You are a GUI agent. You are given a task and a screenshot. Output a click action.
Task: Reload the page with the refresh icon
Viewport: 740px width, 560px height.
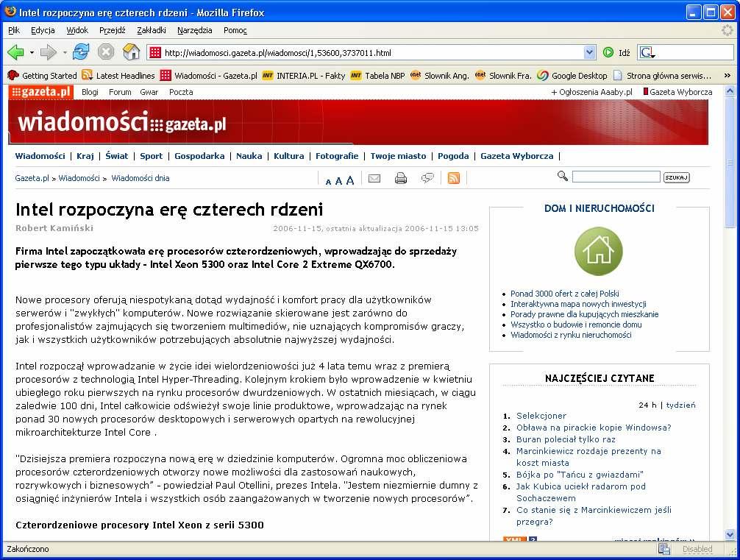point(81,52)
